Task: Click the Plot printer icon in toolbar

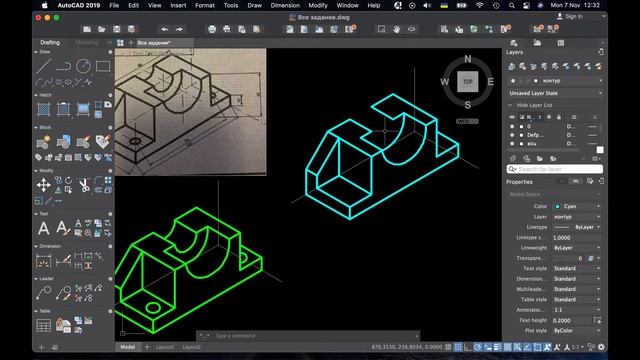Action: click(x=212, y=29)
